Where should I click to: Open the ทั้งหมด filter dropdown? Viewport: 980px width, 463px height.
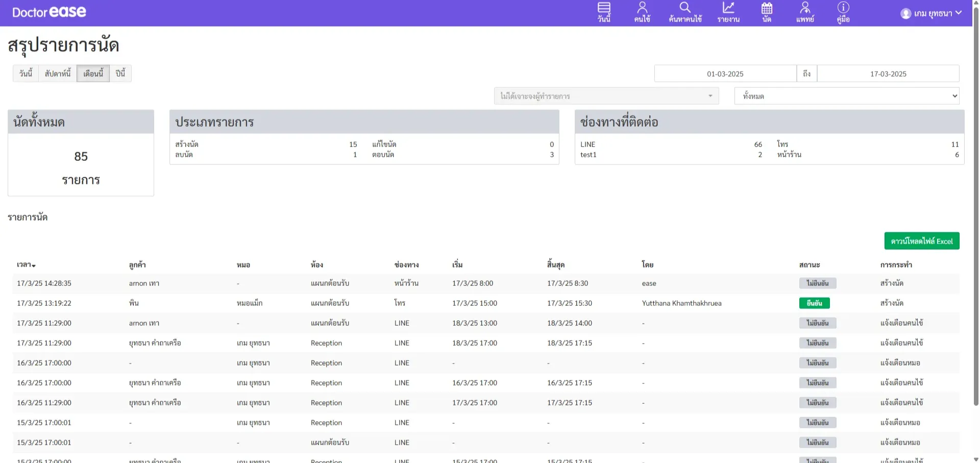click(846, 96)
